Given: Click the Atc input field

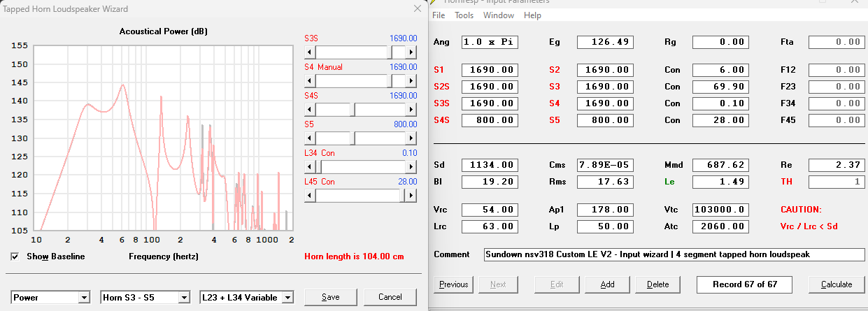Looking at the screenshot, I should click(720, 226).
